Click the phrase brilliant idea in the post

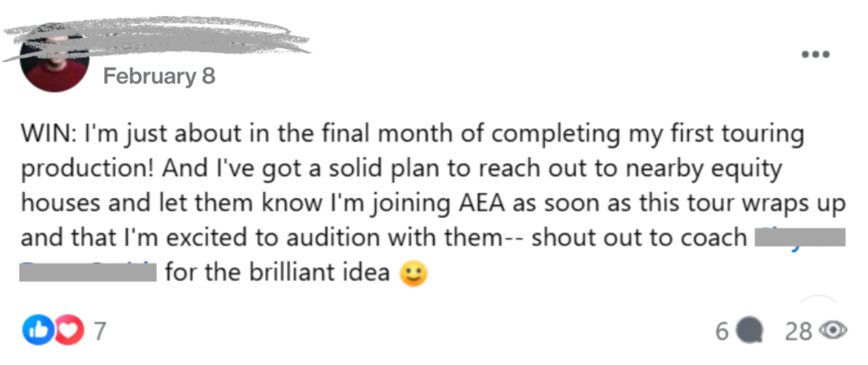[x=319, y=272]
